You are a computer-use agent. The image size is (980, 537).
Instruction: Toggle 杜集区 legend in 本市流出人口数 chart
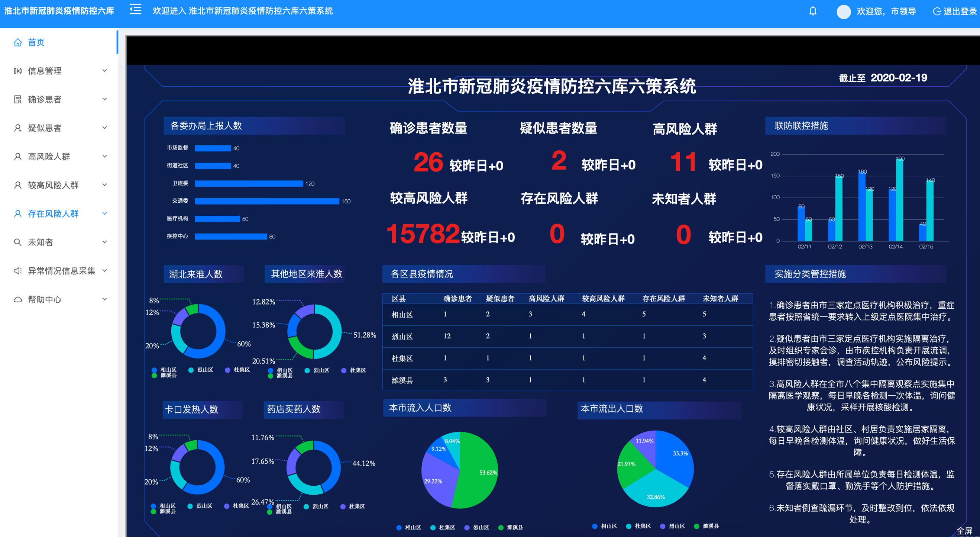point(639,526)
